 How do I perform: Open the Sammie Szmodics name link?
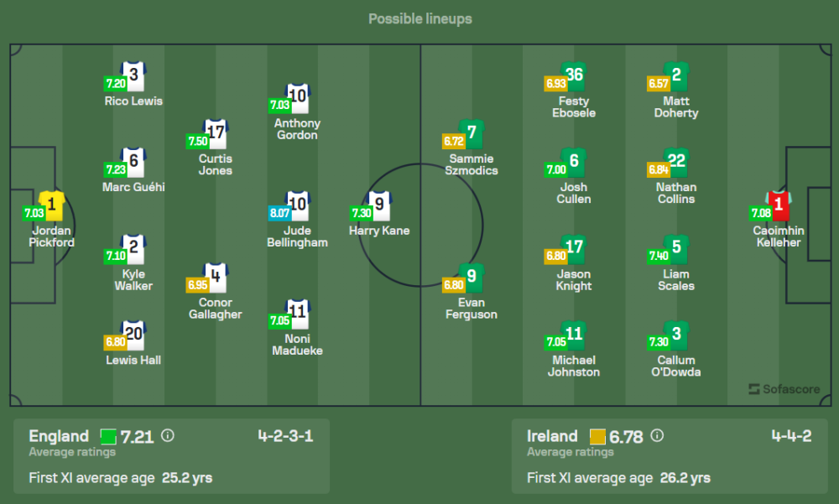coord(472,164)
